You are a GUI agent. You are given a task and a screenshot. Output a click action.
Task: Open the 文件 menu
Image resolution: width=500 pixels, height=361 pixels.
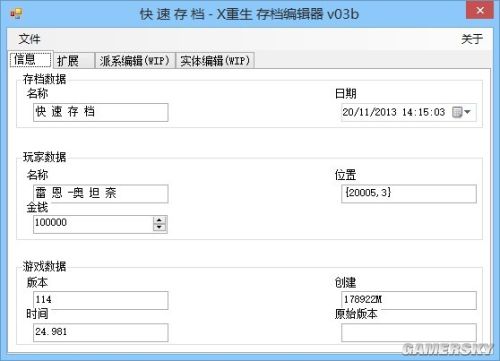pyautogui.click(x=29, y=39)
